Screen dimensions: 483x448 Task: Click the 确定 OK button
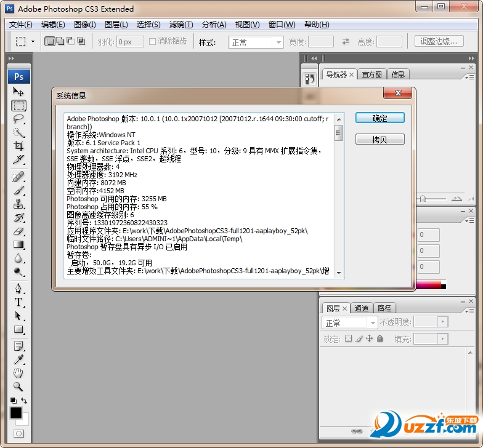click(379, 118)
